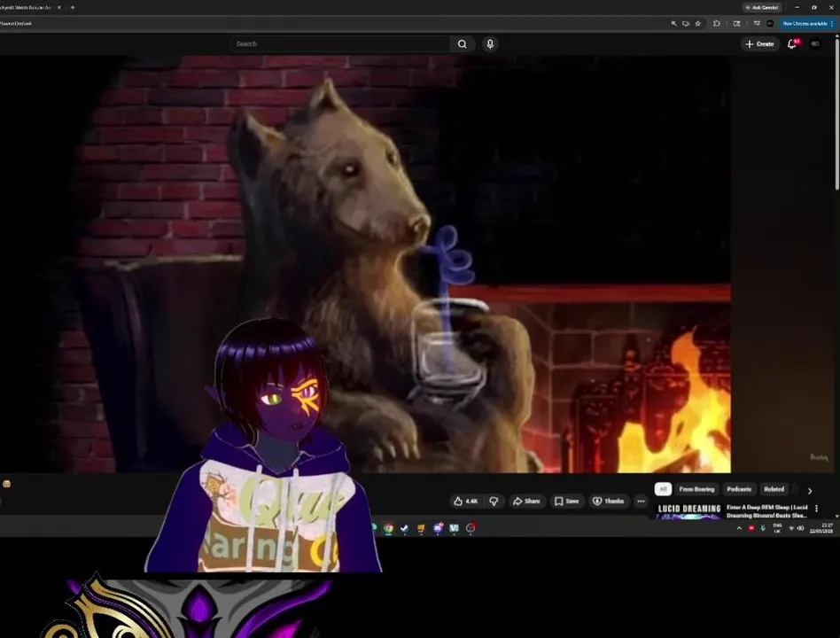840x638 pixels.
Task: Open Discord from the taskbar
Action: click(x=438, y=528)
